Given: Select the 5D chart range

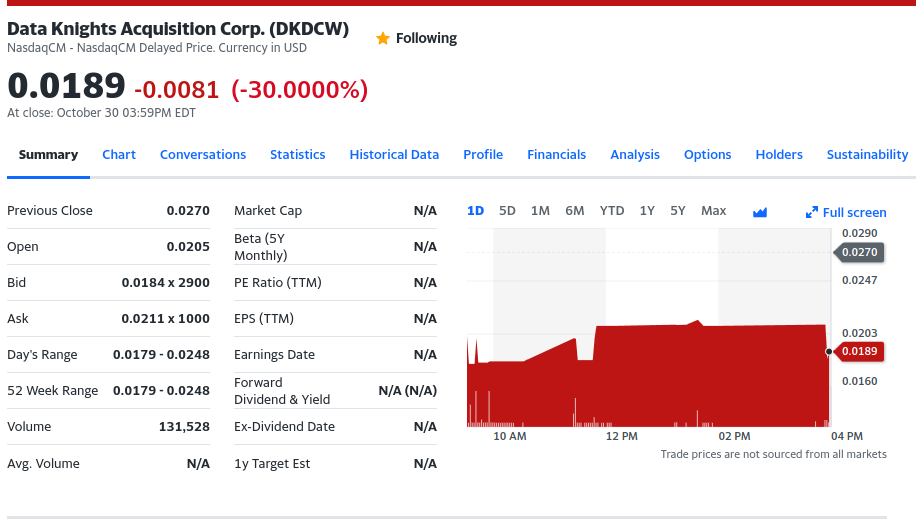Looking at the screenshot, I should tap(507, 211).
